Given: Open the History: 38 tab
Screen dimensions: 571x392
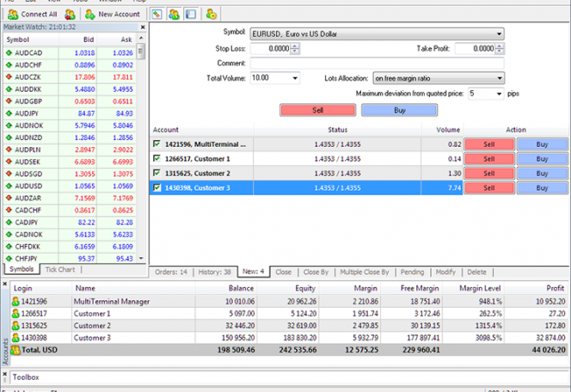Looking at the screenshot, I should pos(214,272).
